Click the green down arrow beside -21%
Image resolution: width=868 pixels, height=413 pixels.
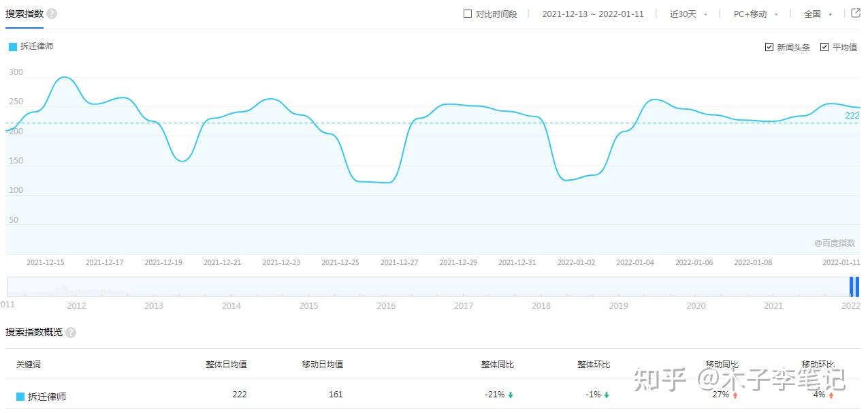coord(511,395)
